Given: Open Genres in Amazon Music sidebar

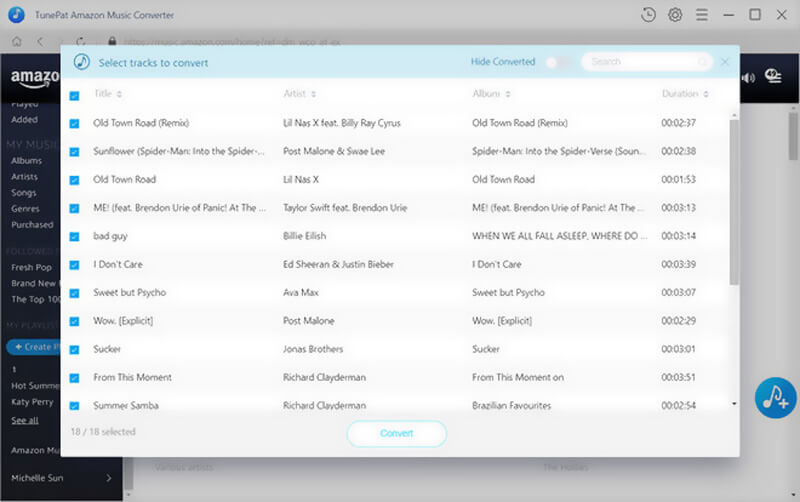Looking at the screenshot, I should pos(25,209).
